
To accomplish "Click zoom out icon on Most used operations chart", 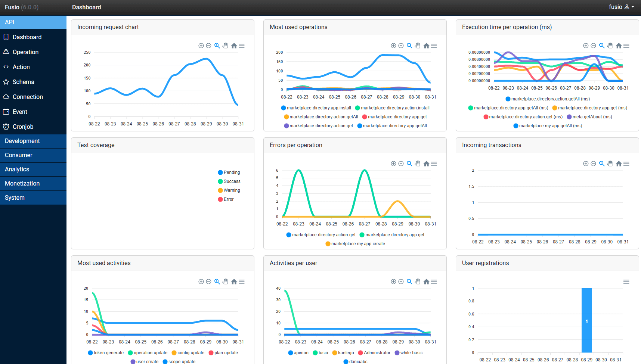I will 401,46.
